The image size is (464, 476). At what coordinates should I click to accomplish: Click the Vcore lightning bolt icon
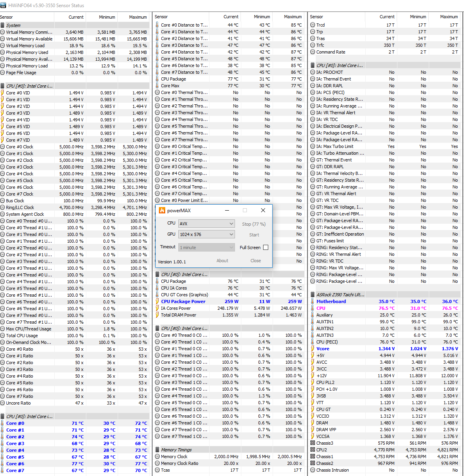click(313, 349)
